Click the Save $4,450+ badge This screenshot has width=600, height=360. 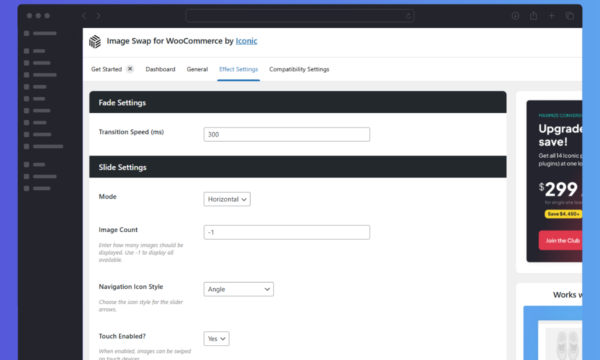click(563, 214)
